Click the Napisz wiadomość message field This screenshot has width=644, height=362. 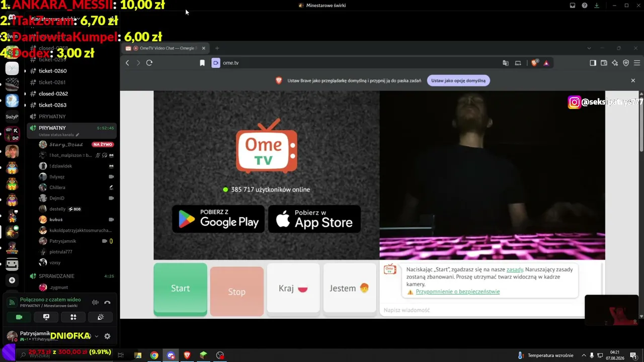tap(482, 310)
